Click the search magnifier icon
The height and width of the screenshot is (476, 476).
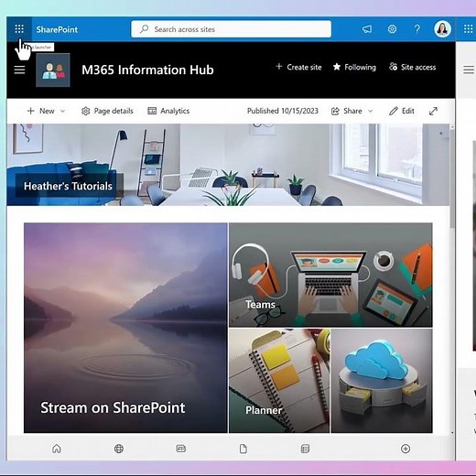click(x=144, y=29)
